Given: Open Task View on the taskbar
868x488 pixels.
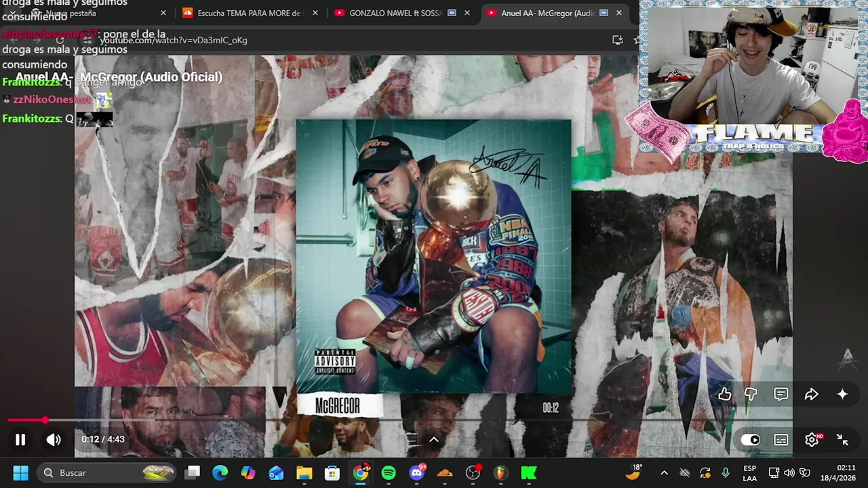Looking at the screenshot, I should click(x=193, y=472).
